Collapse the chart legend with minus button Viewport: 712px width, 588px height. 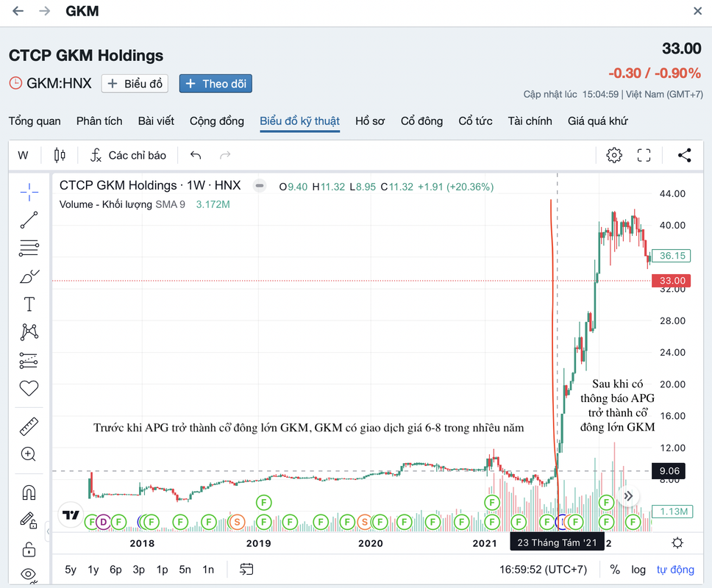pos(260,185)
